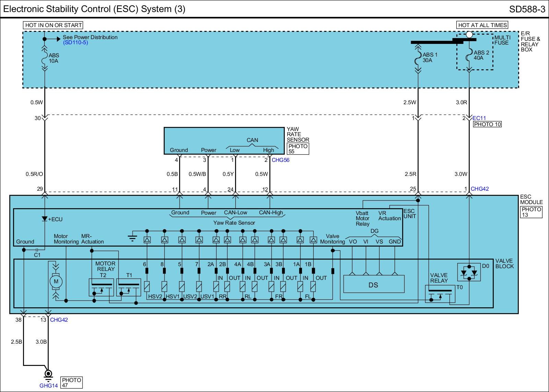Click the GHG14 ground point symbol

[x=48, y=374]
